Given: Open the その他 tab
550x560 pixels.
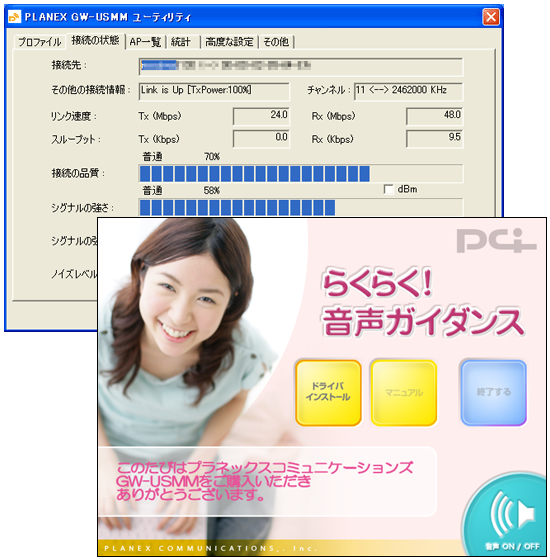Looking at the screenshot, I should (276, 42).
